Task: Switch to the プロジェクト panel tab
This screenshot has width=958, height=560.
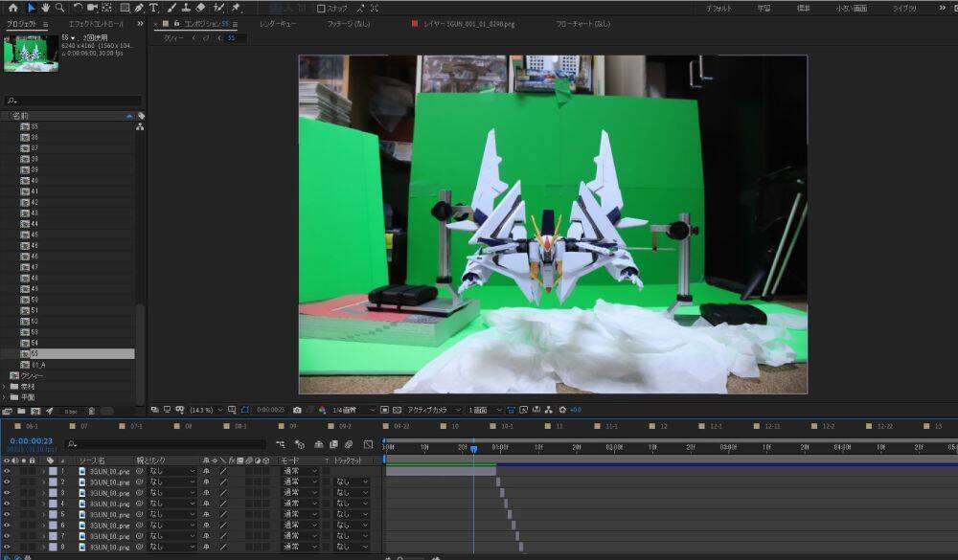Action: coord(22,24)
